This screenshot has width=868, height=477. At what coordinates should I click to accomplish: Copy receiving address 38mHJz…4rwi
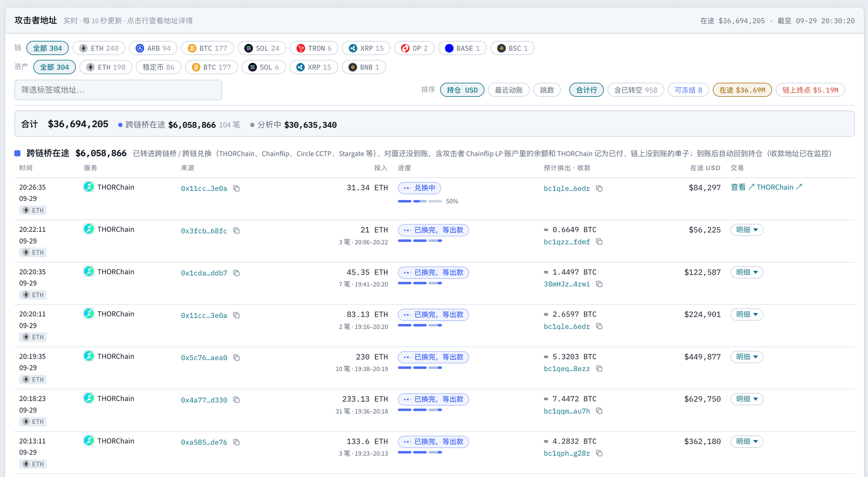point(599,284)
